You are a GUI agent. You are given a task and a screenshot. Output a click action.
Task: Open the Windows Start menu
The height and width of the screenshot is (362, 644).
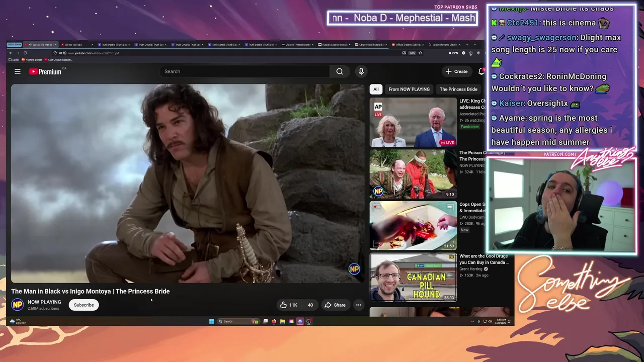(211, 321)
